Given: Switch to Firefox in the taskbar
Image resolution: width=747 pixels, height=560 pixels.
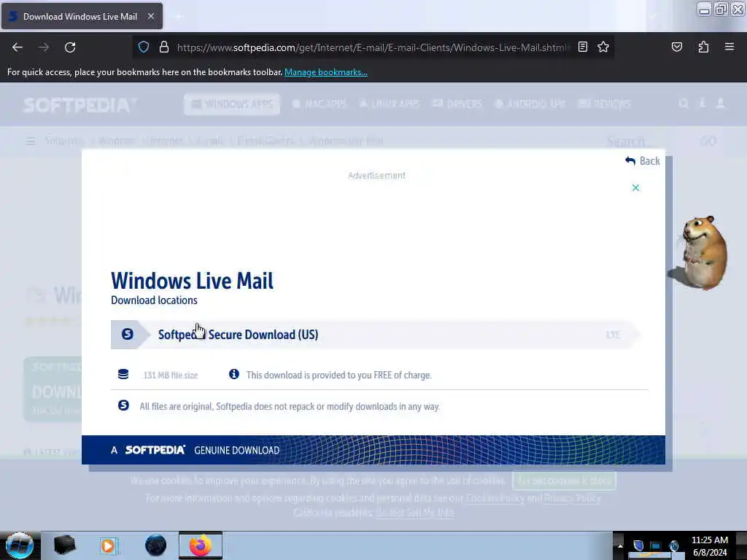Looking at the screenshot, I should tap(201, 545).
